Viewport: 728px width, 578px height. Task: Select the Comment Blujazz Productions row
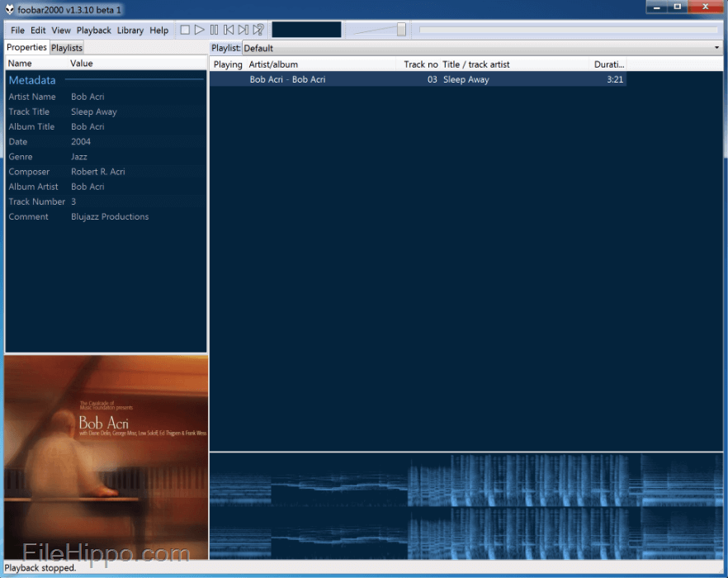click(106, 216)
